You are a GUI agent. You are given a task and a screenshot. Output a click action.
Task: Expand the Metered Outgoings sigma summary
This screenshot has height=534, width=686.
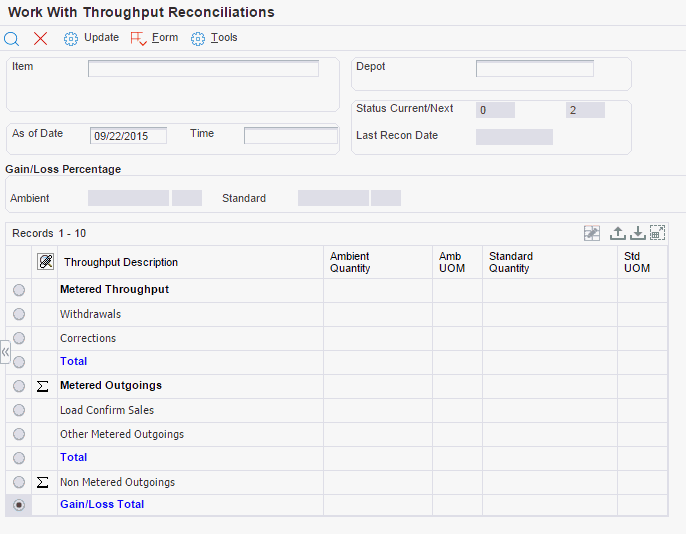pos(43,386)
